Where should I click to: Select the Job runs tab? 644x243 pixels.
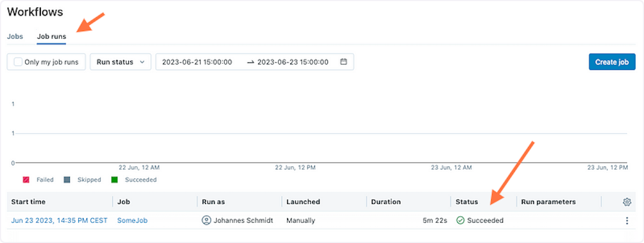coord(52,37)
